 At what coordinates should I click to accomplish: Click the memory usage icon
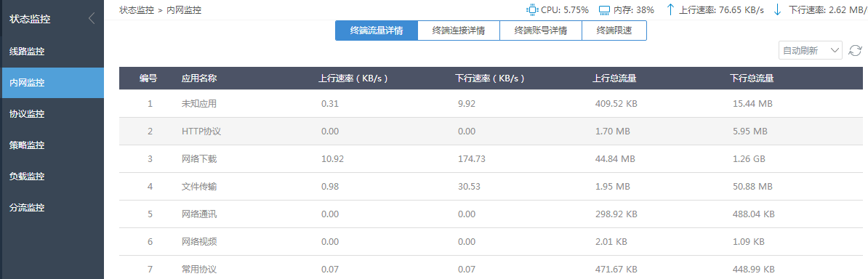[x=605, y=10]
